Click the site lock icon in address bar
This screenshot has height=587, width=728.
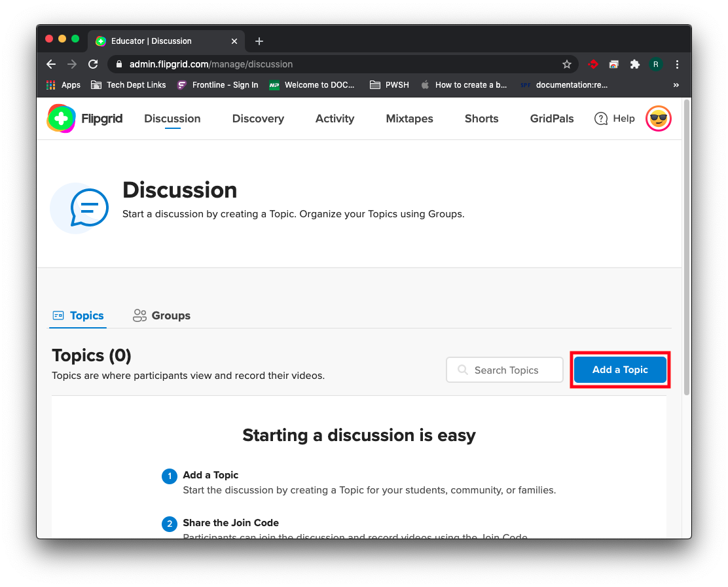click(x=119, y=64)
